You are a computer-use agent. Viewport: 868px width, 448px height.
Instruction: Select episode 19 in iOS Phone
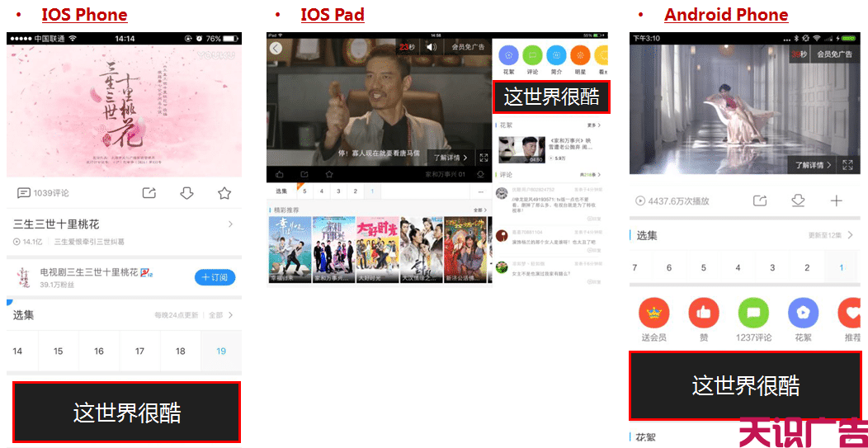221,351
